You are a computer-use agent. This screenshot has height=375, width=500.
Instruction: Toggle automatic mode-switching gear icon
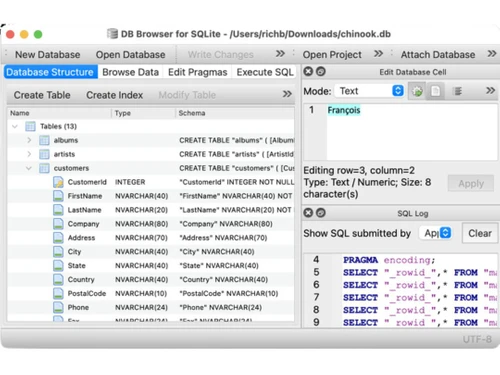click(x=417, y=91)
